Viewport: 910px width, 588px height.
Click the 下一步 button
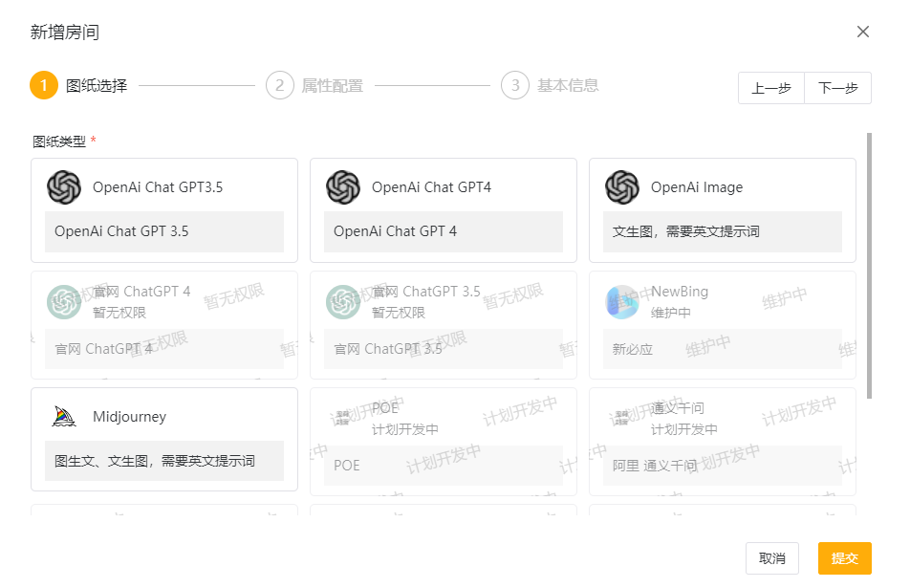838,88
